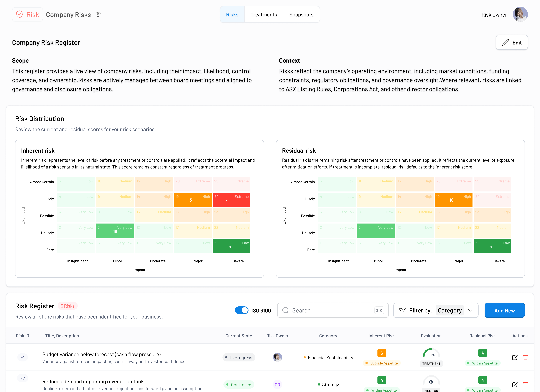Viewport: 540px width, 392px height.
Task: Delete the Budget variance risk with trash icon
Action: coord(526,357)
